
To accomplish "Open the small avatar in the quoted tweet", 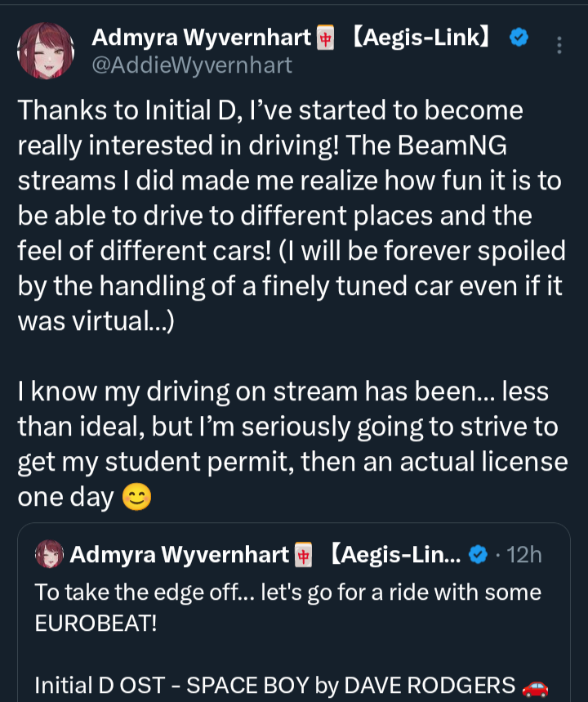I will (x=50, y=556).
